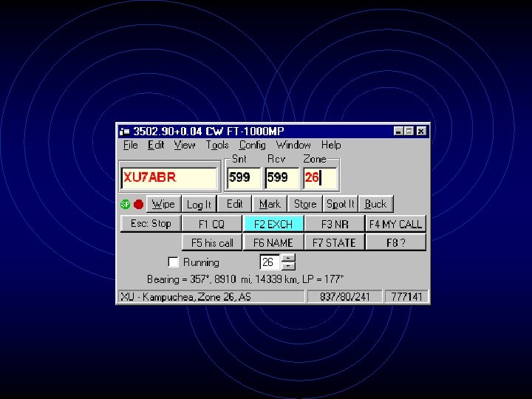Click the Mark button
The width and height of the screenshot is (532, 399).
pyautogui.click(x=270, y=204)
